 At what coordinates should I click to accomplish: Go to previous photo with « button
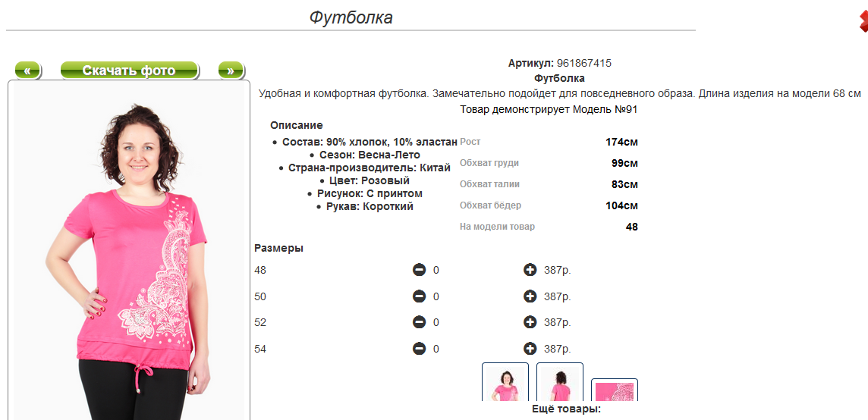point(27,71)
